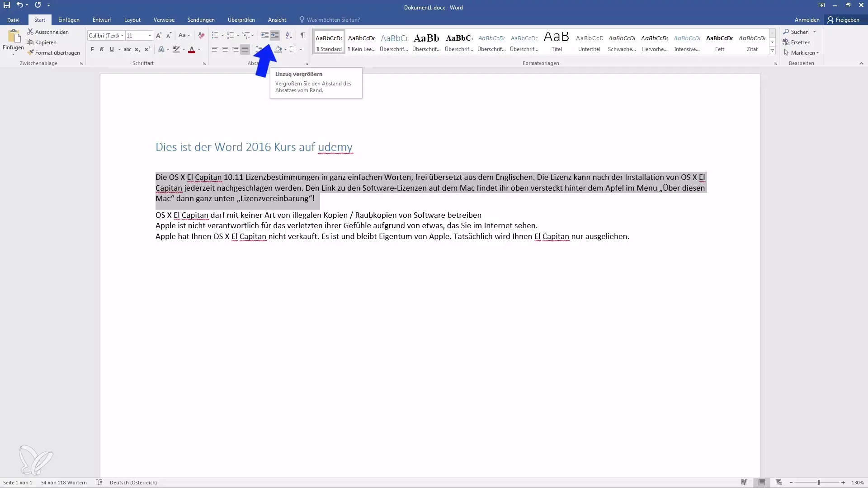The height and width of the screenshot is (488, 868).
Task: Copy selection with Kopieren
Action: click(42, 42)
